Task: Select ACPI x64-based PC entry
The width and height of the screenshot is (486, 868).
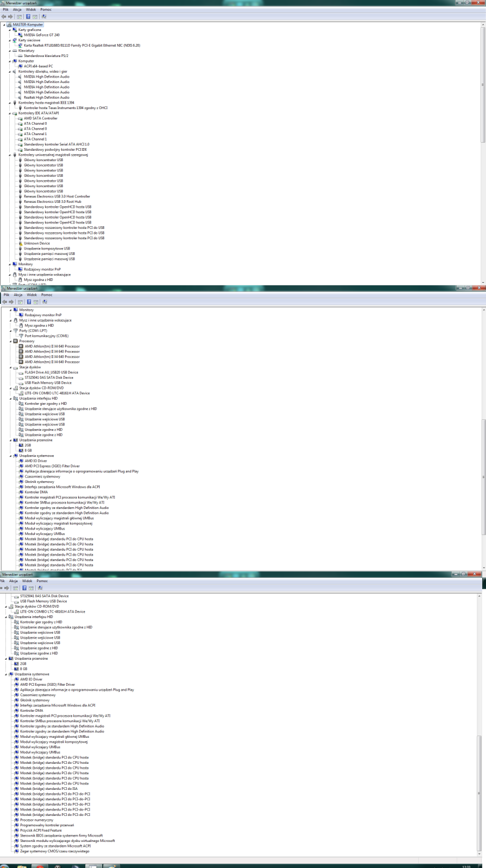Action: 39,66
